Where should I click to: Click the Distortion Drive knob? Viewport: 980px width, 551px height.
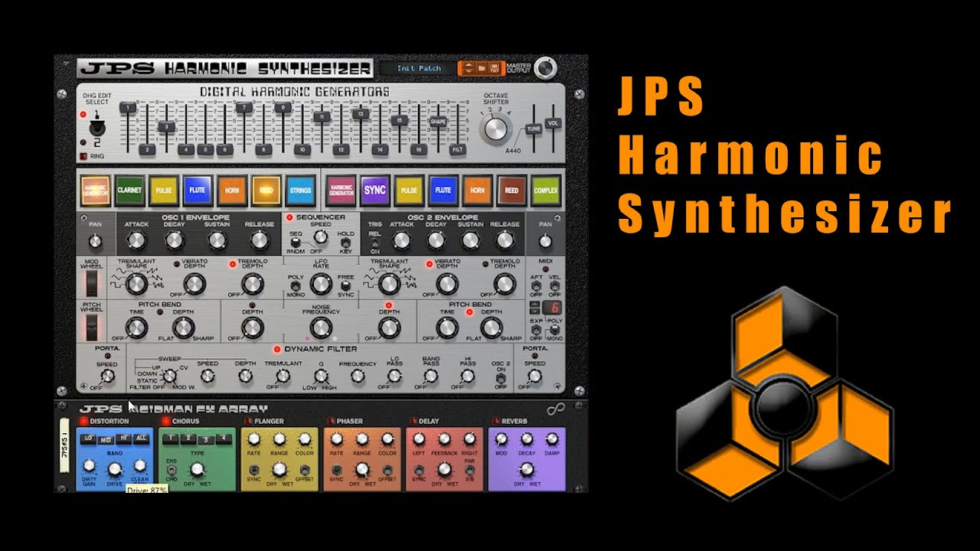tap(115, 468)
